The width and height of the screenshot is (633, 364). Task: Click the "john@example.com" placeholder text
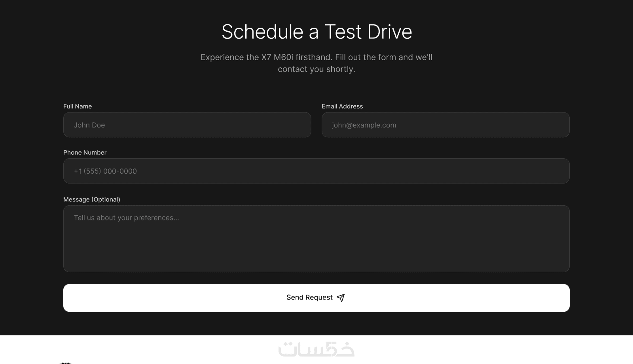(x=364, y=125)
